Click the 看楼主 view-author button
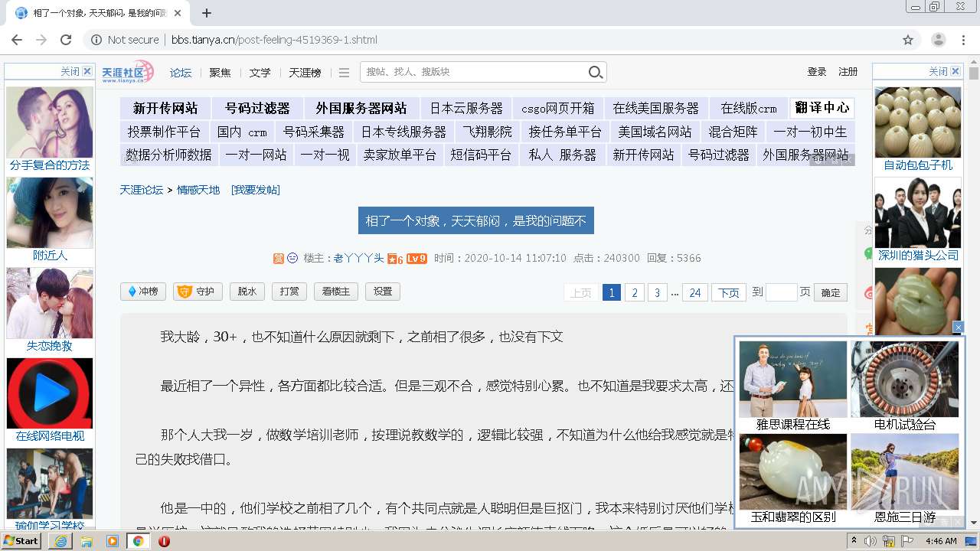 coord(336,292)
